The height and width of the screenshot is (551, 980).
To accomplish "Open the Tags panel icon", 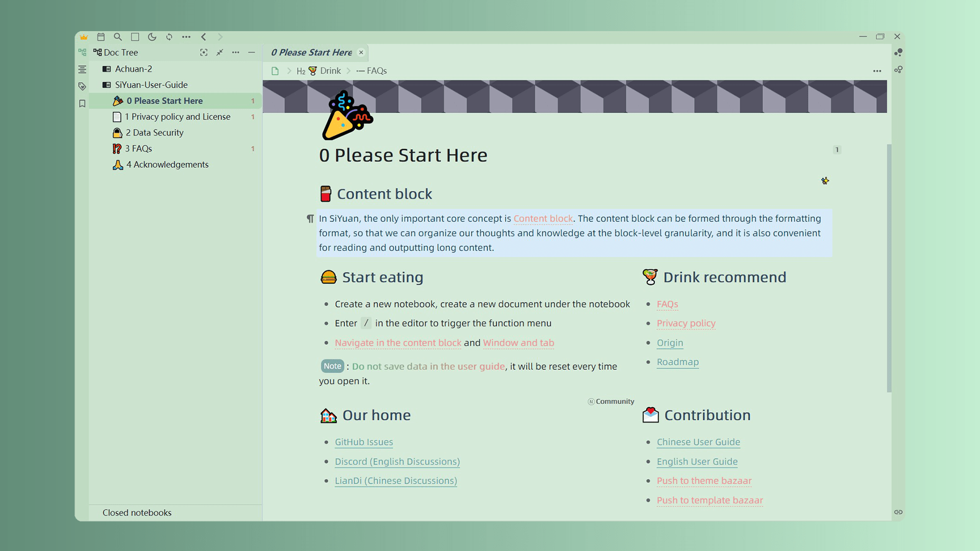I will 82,86.
